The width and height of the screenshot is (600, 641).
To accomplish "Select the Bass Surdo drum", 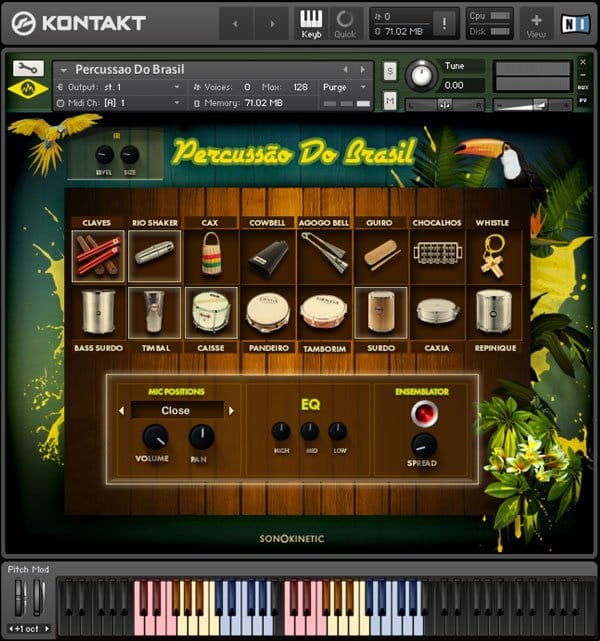I will pos(98,313).
